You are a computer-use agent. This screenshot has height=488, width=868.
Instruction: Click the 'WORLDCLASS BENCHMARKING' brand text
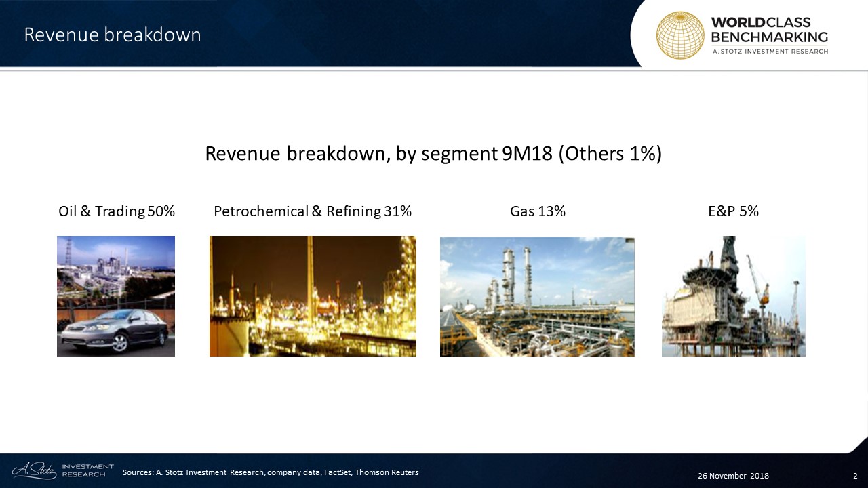[770, 30]
